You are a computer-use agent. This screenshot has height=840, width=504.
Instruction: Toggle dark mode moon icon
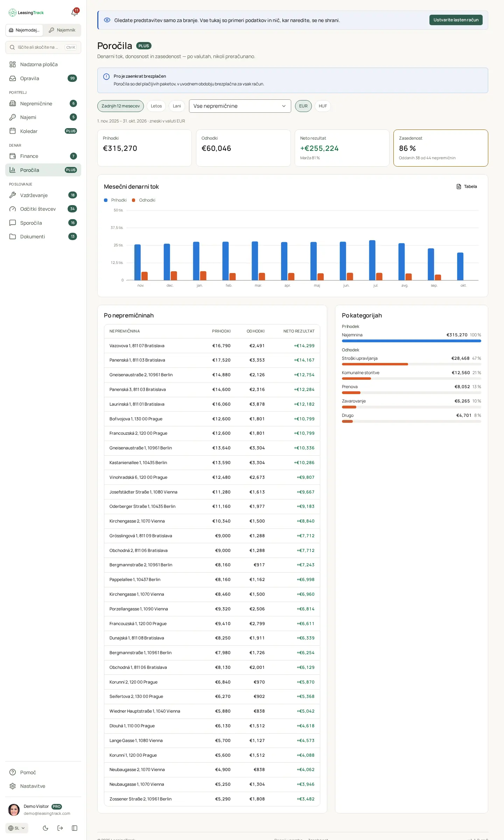(45, 828)
